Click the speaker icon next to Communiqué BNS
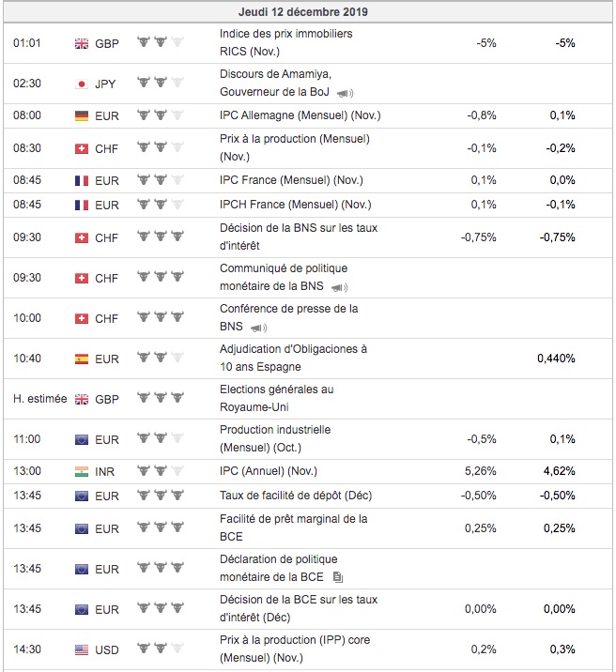The height and width of the screenshot is (672, 616). click(x=340, y=287)
